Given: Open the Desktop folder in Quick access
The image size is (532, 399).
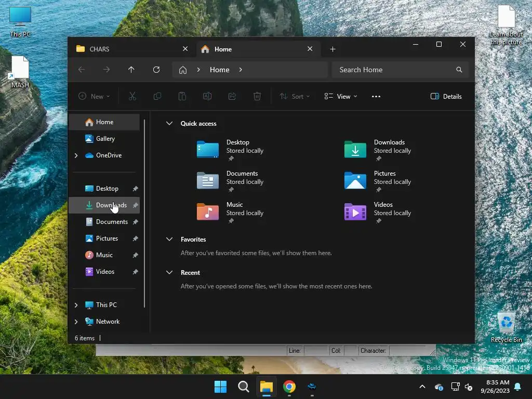Looking at the screenshot, I should coord(231,149).
